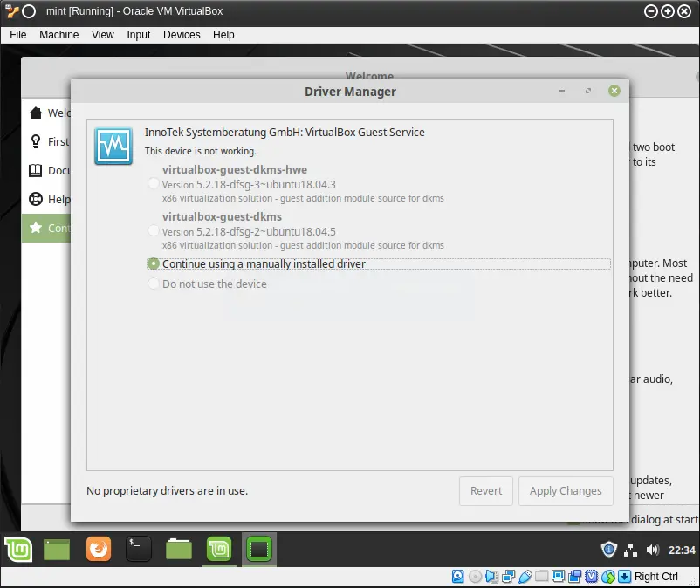700x588 pixels.
Task: Open the Update Manager shield tray icon
Action: [608, 550]
